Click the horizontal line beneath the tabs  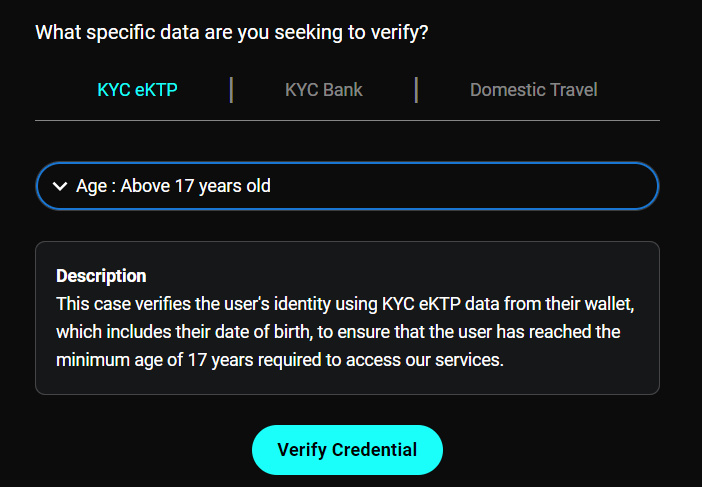click(x=347, y=120)
